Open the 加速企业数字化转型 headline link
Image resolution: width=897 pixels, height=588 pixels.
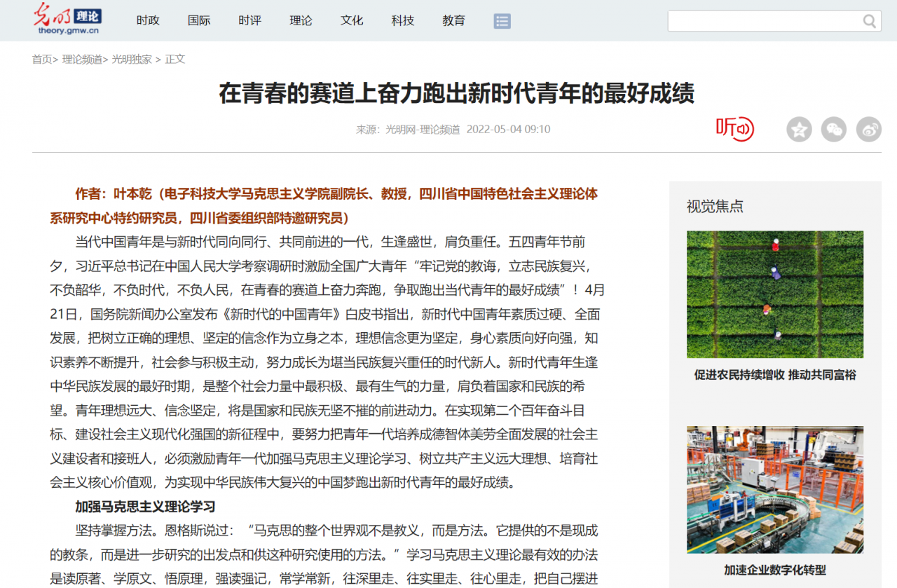[774, 570]
